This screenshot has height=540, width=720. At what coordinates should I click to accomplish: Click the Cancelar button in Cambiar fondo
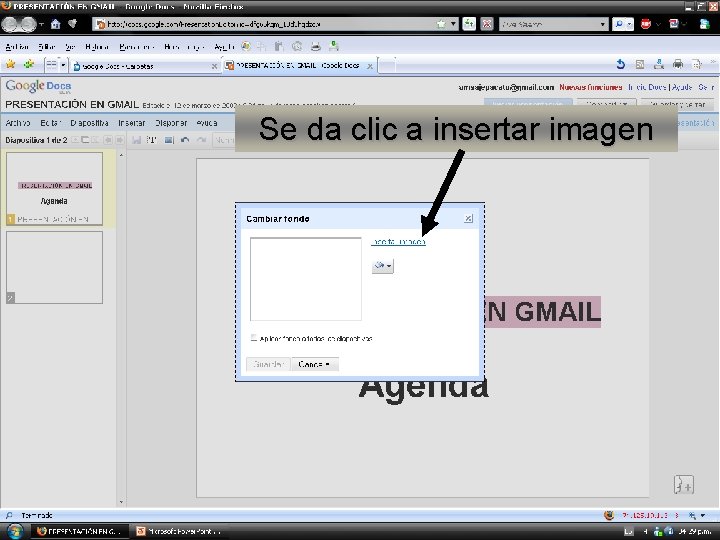(x=315, y=364)
